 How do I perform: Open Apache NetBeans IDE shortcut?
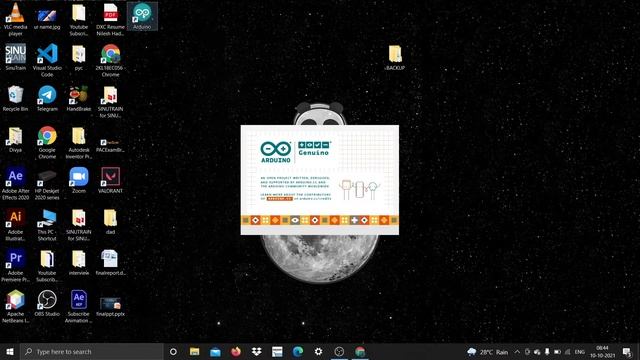click(16, 307)
